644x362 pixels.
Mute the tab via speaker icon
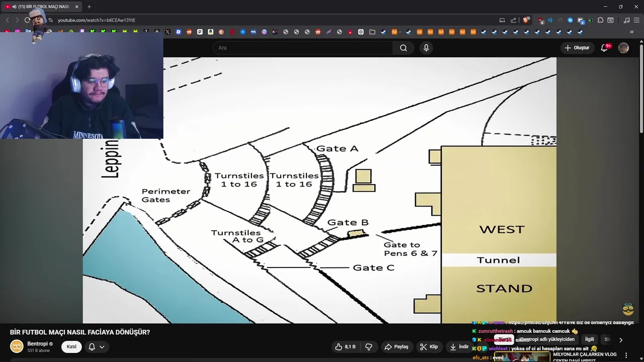point(14,7)
